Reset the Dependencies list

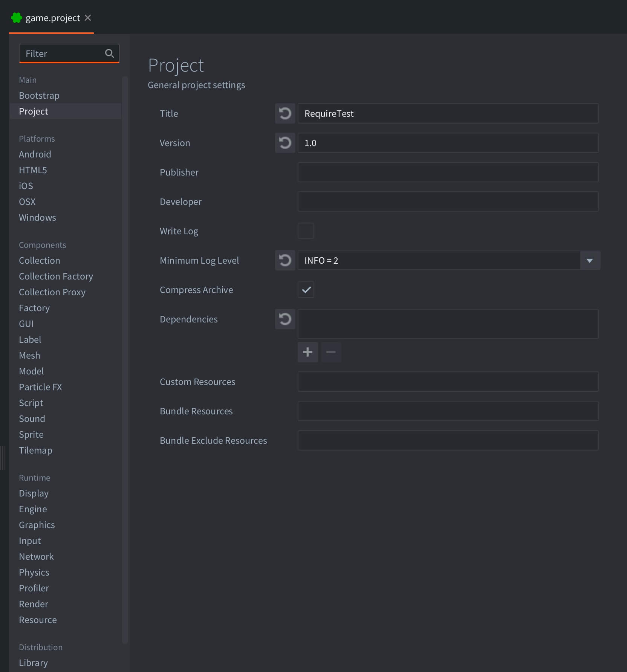[x=285, y=319]
